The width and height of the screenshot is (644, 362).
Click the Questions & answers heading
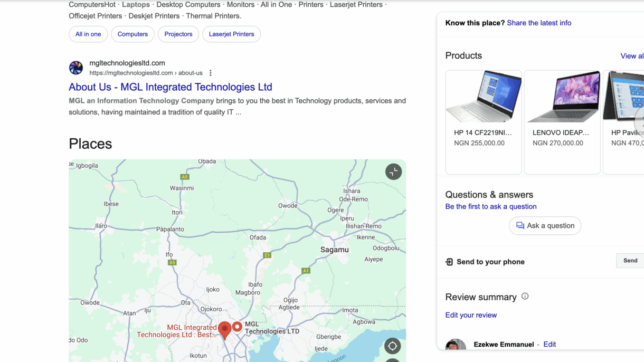(x=489, y=195)
